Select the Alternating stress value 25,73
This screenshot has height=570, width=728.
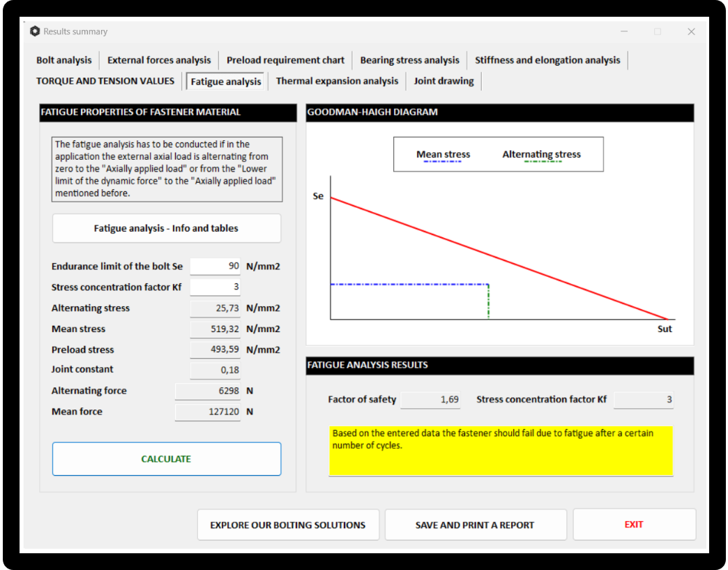(x=215, y=308)
